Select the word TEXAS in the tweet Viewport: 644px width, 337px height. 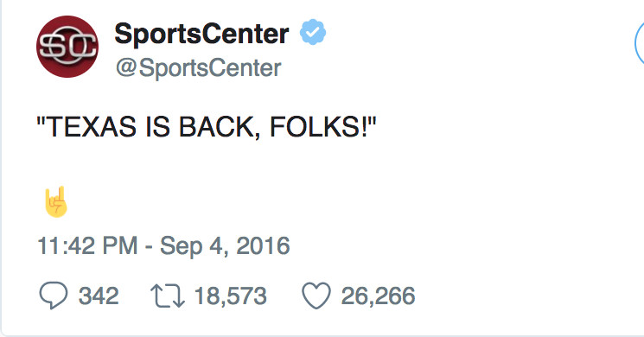91,126
